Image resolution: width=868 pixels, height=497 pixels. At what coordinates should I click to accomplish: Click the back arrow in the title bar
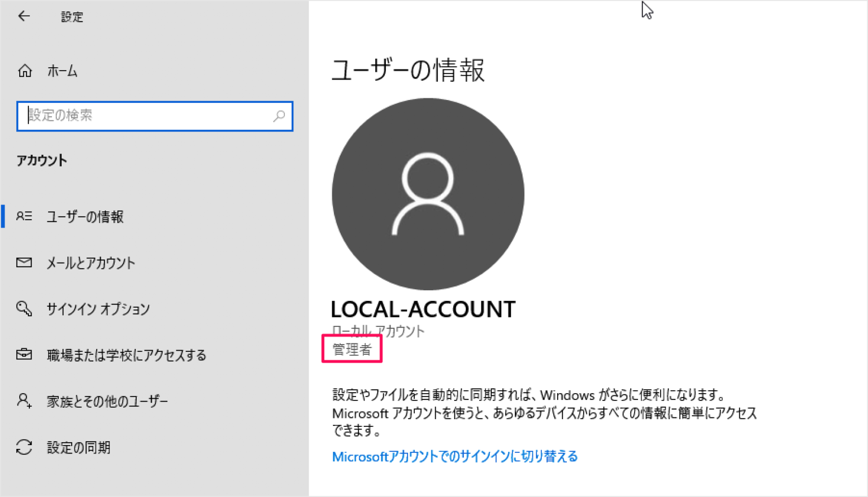coord(23,16)
